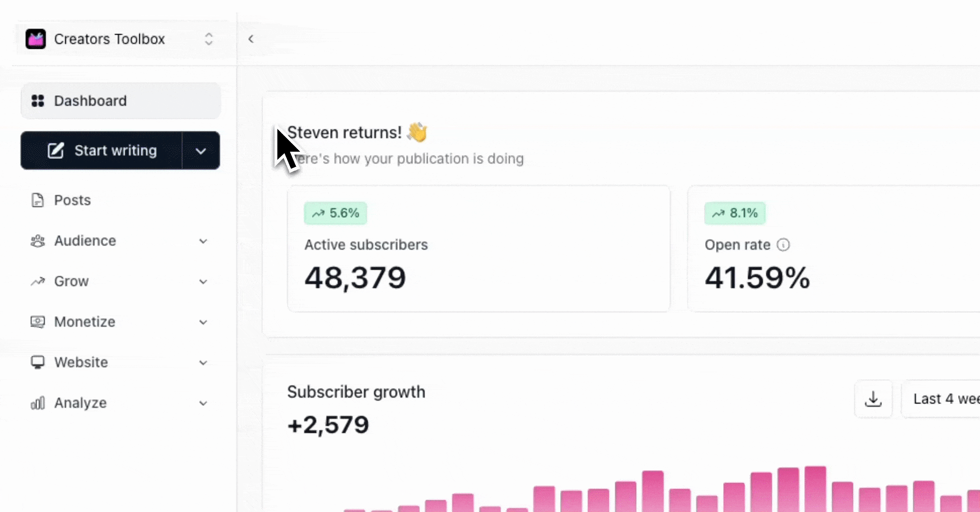The height and width of the screenshot is (512, 980).
Task: Open the Last 4 weeks range dropdown
Action: point(941,399)
